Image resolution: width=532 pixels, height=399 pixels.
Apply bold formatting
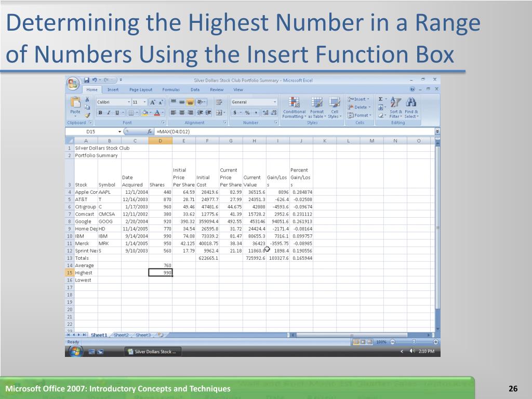pos(100,113)
